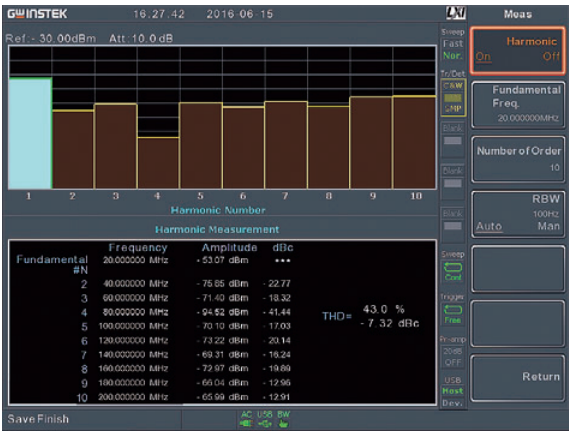Select harmonic bar number 5
This screenshot has width=573, height=435.
tap(201, 146)
